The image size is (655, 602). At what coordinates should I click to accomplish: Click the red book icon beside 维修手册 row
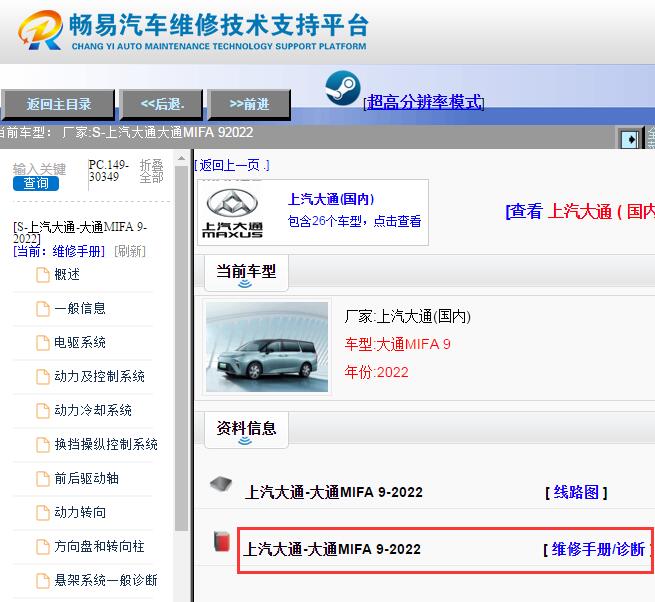pos(222,541)
